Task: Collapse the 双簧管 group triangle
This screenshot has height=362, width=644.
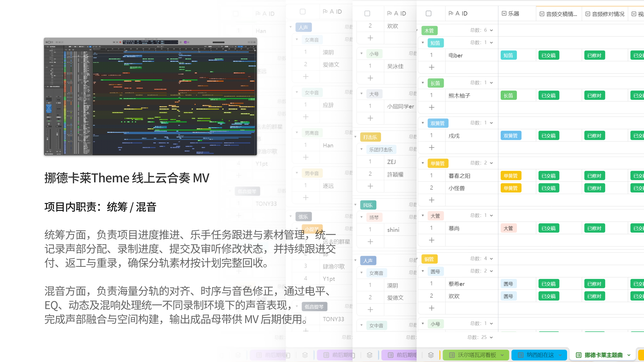Action: tap(423, 123)
